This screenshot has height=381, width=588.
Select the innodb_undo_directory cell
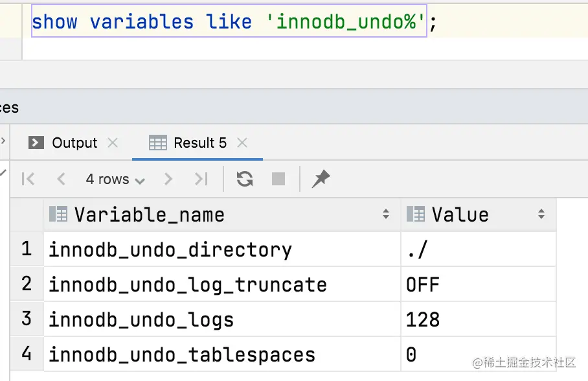pyautogui.click(x=170, y=249)
